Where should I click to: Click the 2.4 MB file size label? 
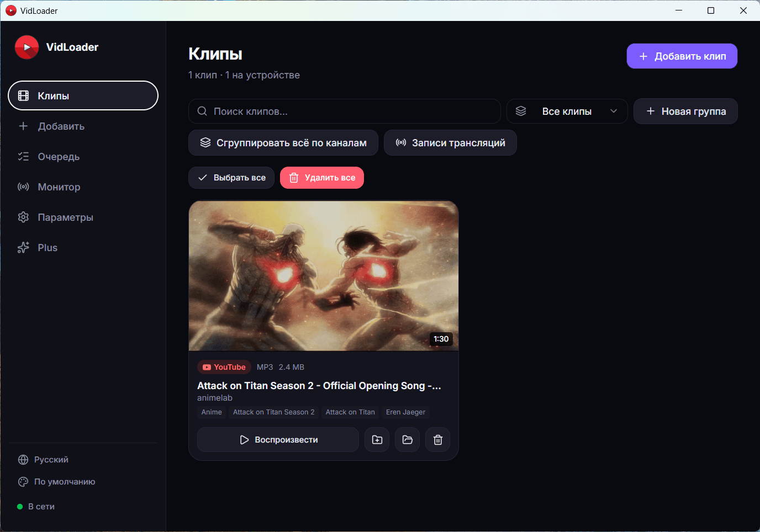pyautogui.click(x=292, y=367)
